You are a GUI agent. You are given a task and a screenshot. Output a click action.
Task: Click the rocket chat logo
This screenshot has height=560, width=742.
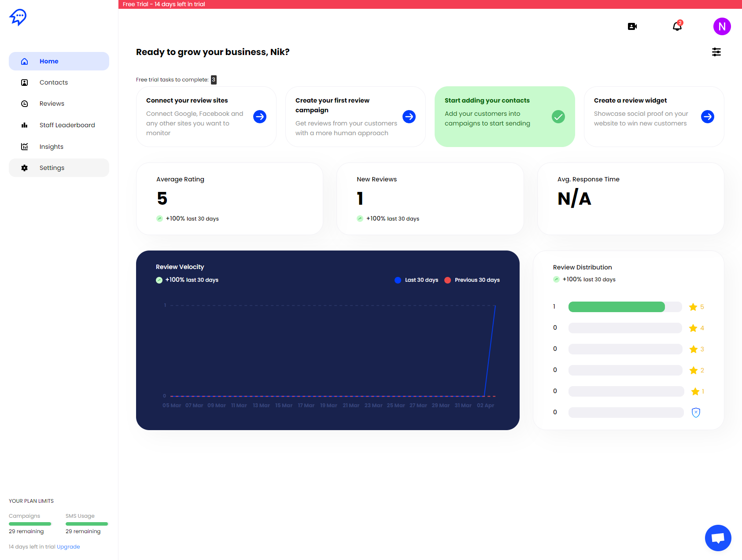(x=18, y=18)
